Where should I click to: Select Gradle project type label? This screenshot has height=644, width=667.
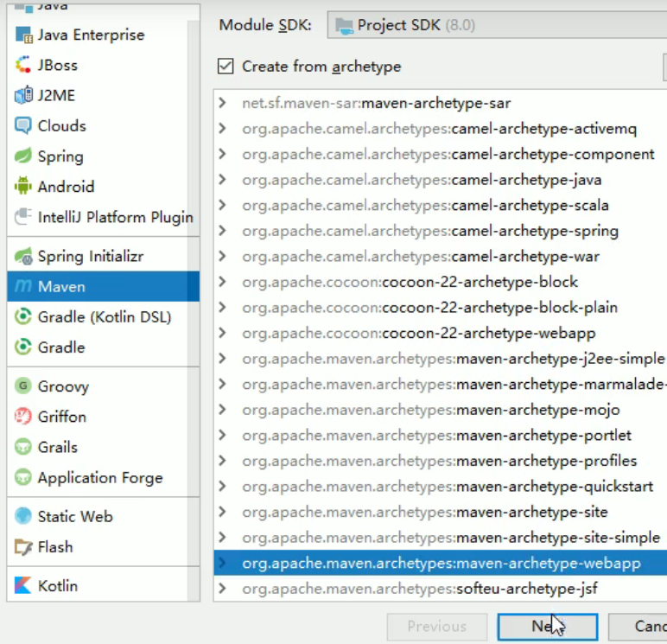61,348
